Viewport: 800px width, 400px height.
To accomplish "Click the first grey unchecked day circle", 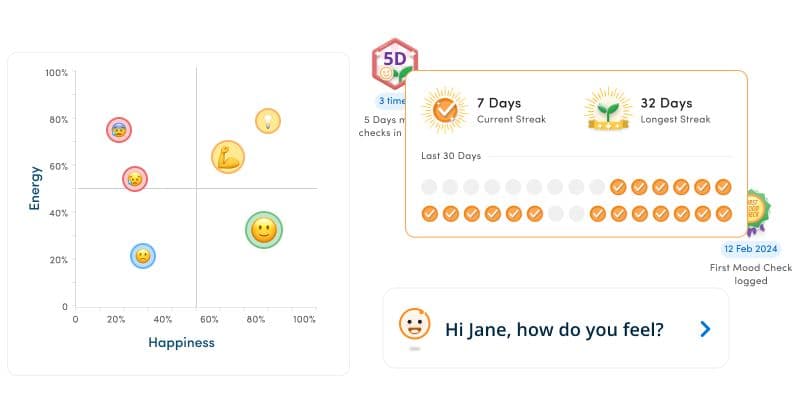I will tap(429, 187).
